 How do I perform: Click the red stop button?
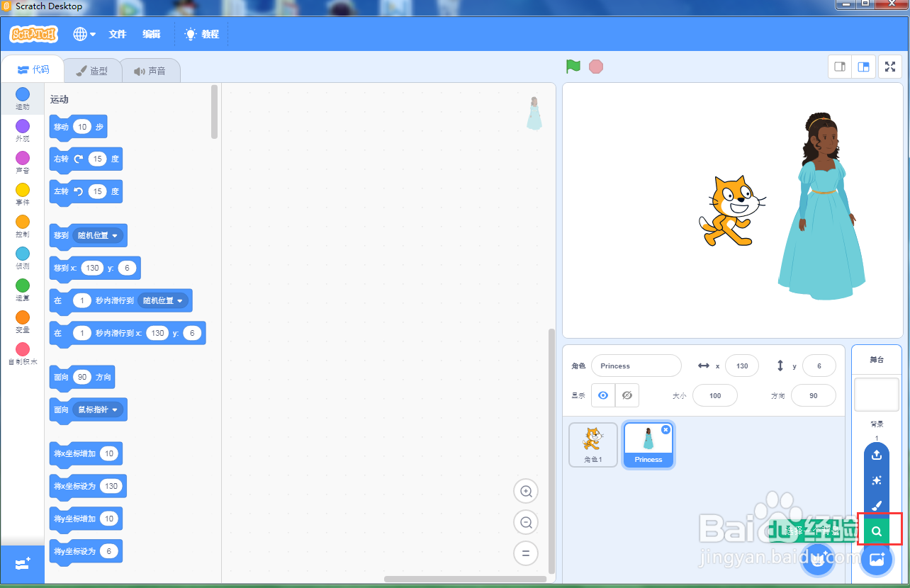596,67
